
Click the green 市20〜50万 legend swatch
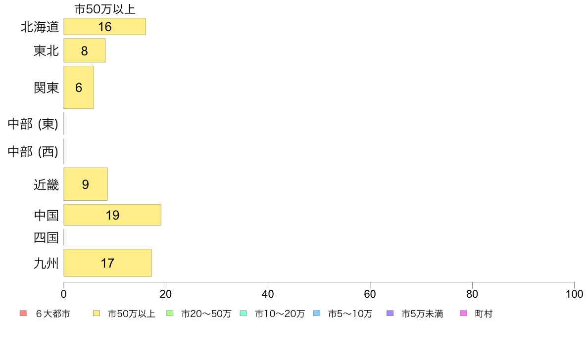click(170, 314)
